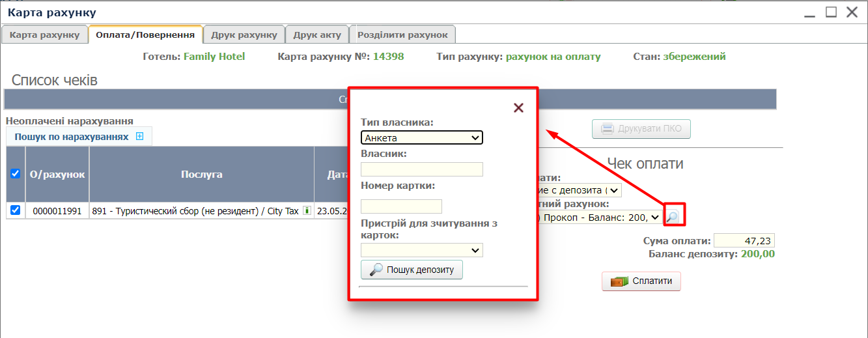The height and width of the screenshot is (338, 868).
Task: Expand 'Пошук по нарахуваннях' plus icon
Action: pyautogui.click(x=139, y=137)
